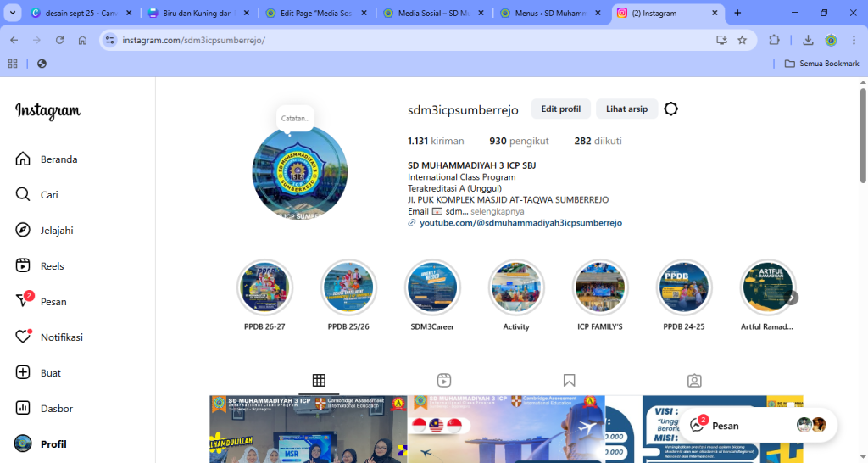Open a new browser tab
Viewport: 868px width, 463px height.
tap(737, 13)
